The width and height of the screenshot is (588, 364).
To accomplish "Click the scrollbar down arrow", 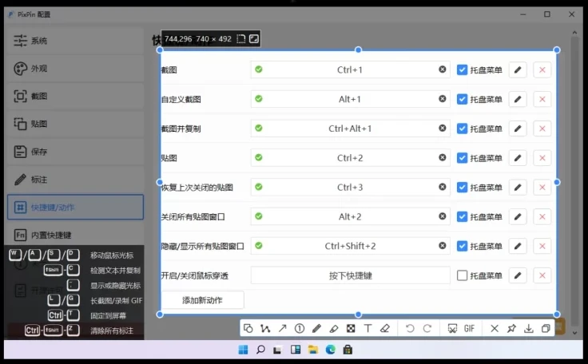I will [x=574, y=333].
